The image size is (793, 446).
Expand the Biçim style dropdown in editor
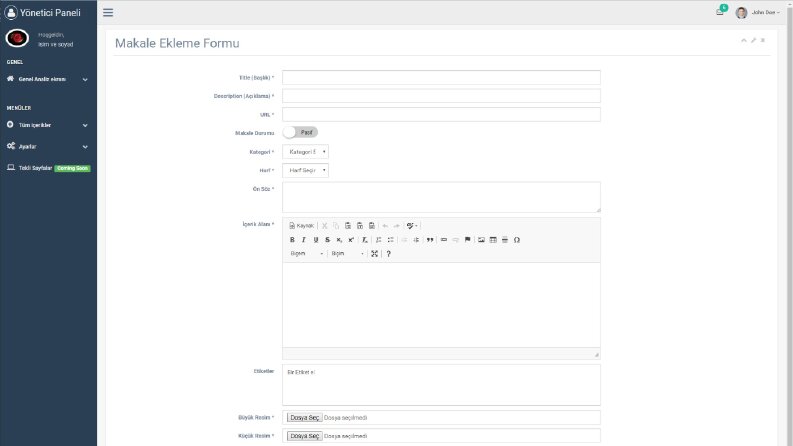tap(347, 253)
